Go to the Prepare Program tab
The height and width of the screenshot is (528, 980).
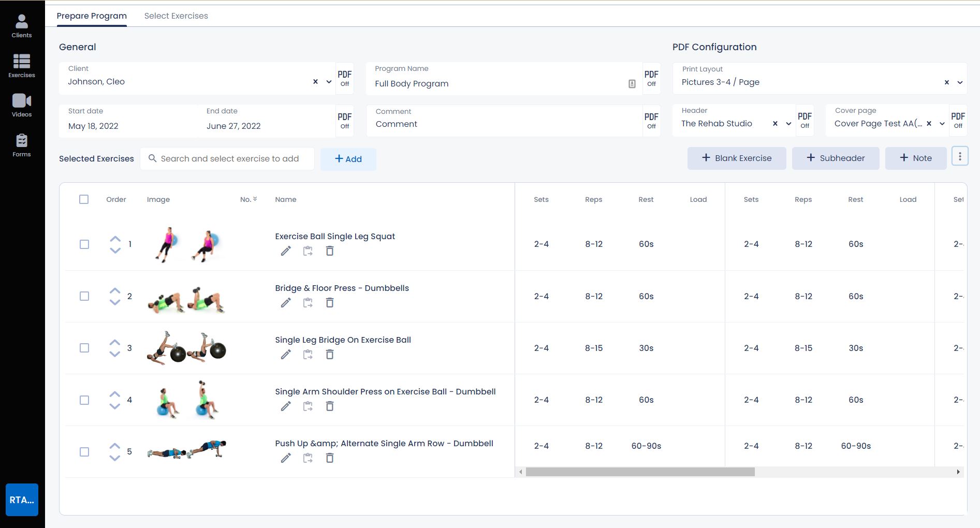click(92, 16)
